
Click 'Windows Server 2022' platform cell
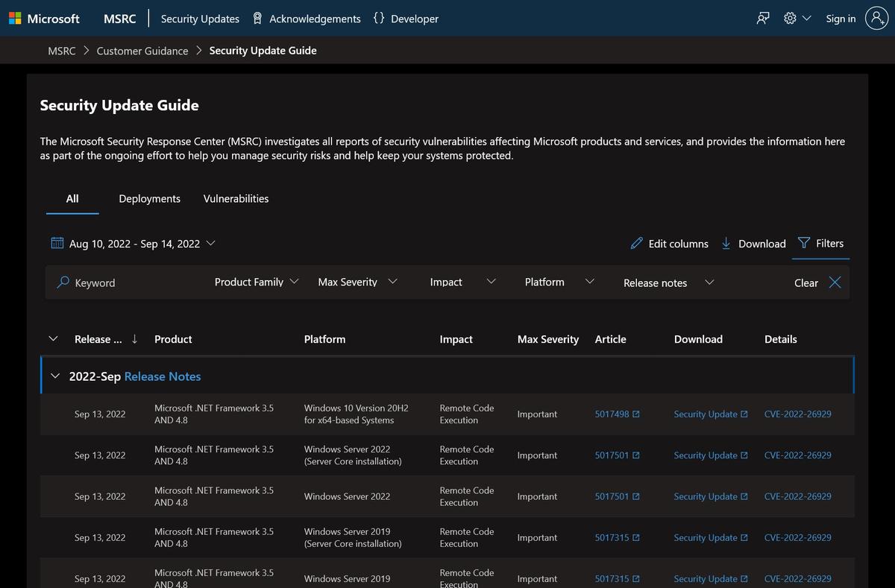[347, 496]
